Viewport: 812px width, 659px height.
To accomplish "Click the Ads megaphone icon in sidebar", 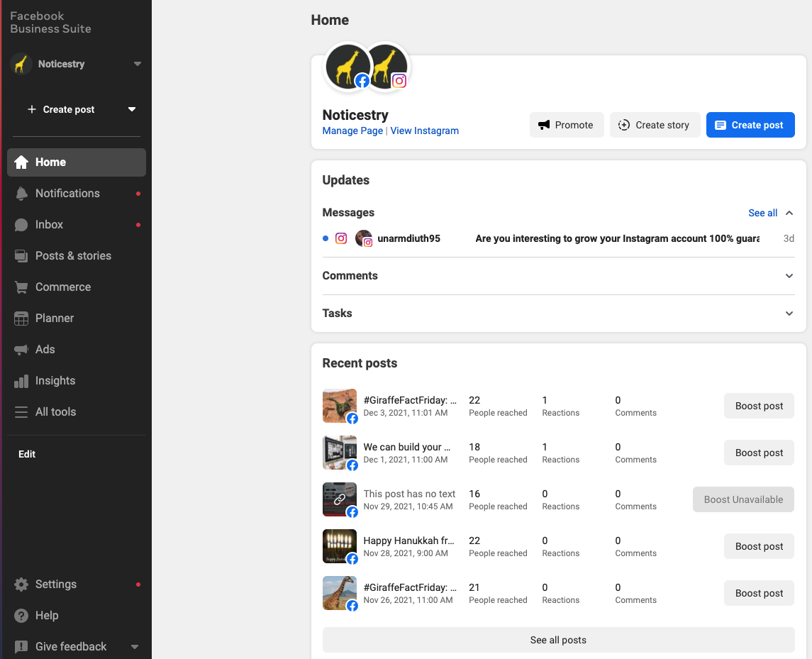I will pyautogui.click(x=22, y=350).
